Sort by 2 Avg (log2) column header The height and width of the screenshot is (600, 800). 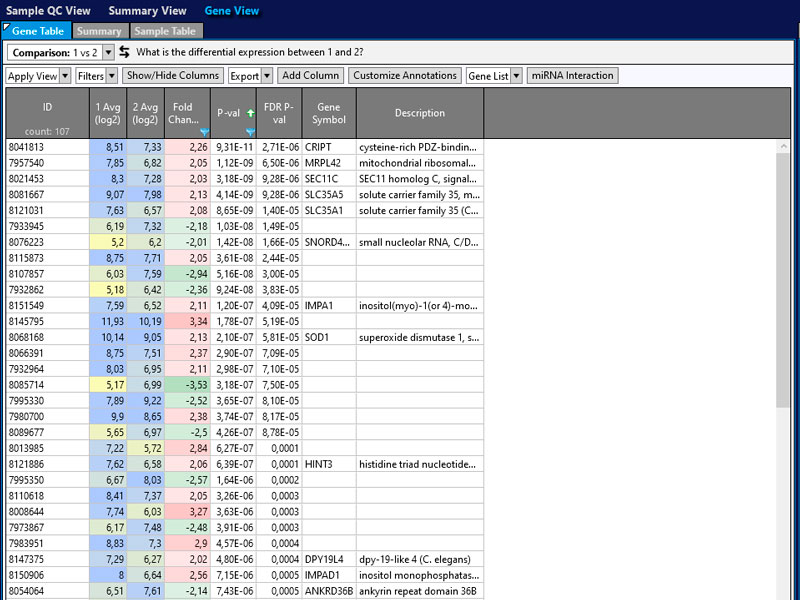(145, 113)
